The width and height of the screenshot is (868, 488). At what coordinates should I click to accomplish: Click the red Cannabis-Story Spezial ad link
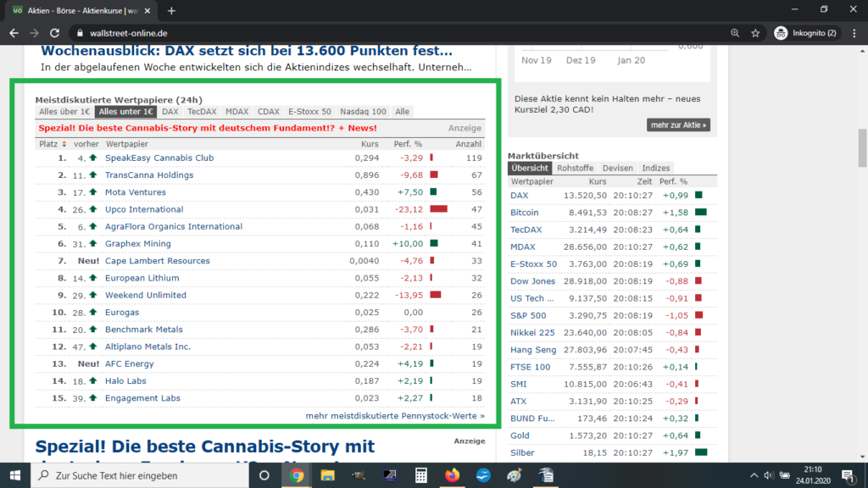208,128
